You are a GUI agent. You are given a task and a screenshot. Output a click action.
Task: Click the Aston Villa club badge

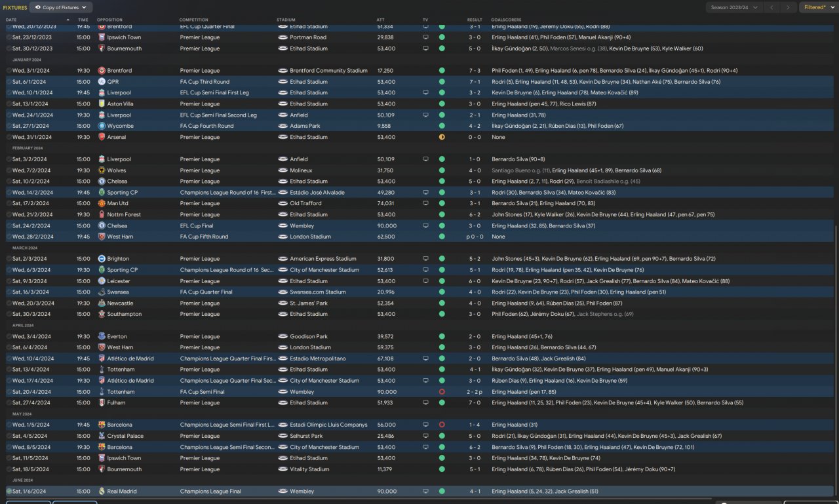tap(102, 104)
